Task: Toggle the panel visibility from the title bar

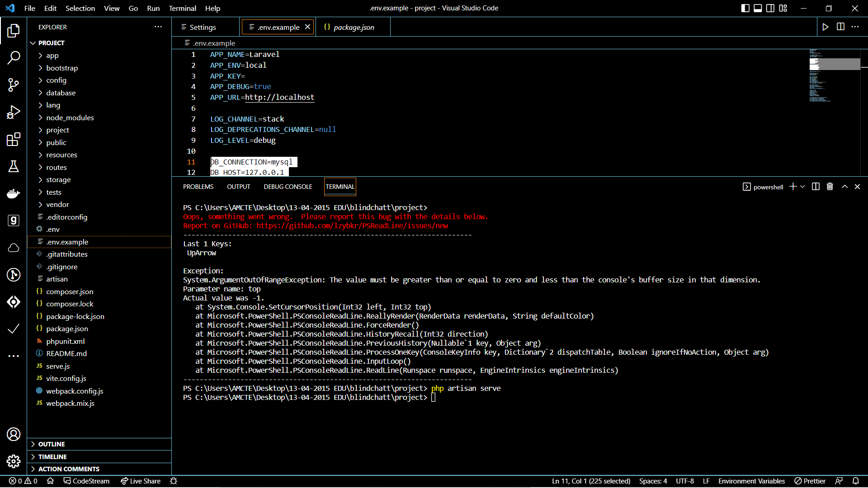Action: [x=757, y=8]
